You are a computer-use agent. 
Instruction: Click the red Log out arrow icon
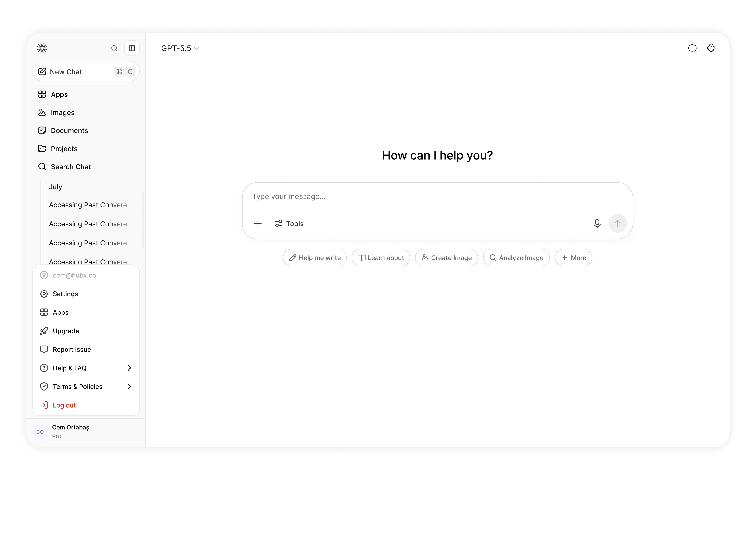point(44,405)
